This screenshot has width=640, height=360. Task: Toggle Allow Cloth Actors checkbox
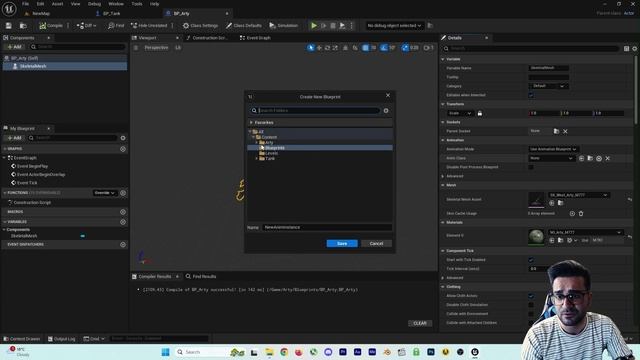tap(531, 296)
